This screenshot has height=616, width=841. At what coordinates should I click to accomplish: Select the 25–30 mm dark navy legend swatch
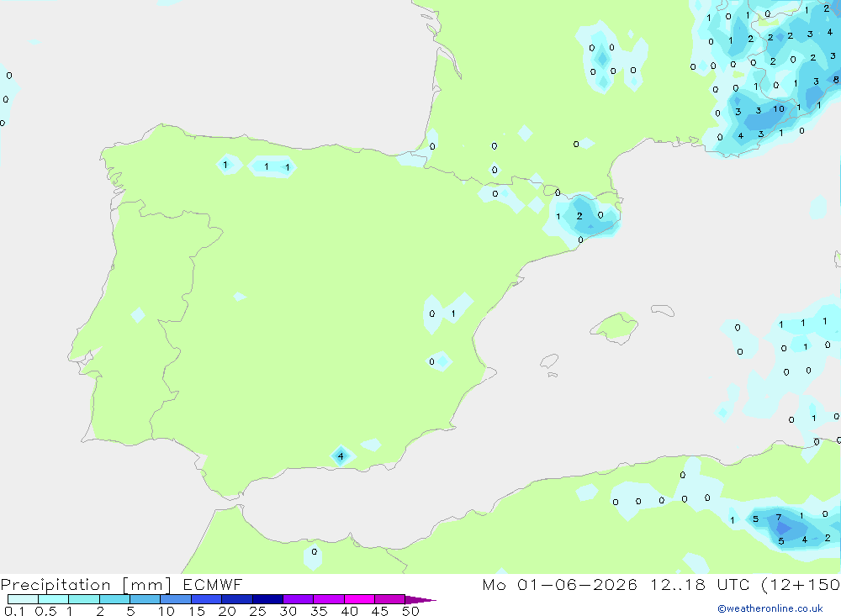click(x=267, y=599)
